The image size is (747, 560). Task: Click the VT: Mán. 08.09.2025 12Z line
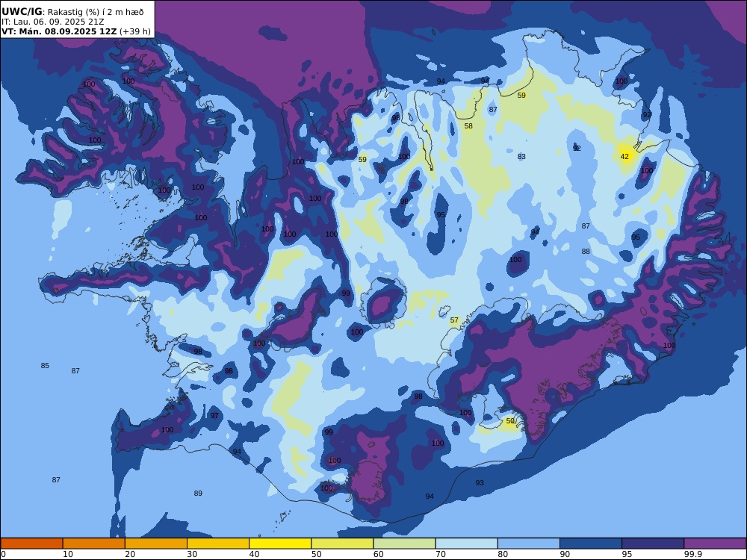[76, 31]
